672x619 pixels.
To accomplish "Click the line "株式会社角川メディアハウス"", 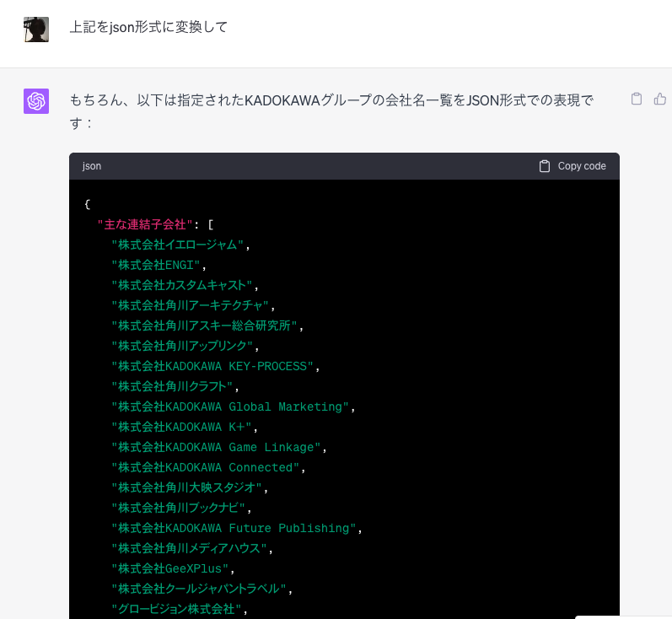I will pos(190,548).
